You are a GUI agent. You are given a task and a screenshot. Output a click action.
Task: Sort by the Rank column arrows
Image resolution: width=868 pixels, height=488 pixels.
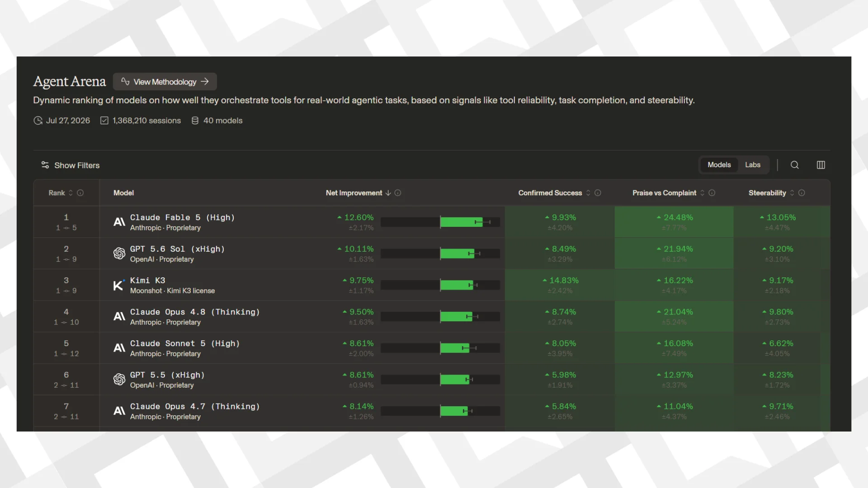[71, 193]
